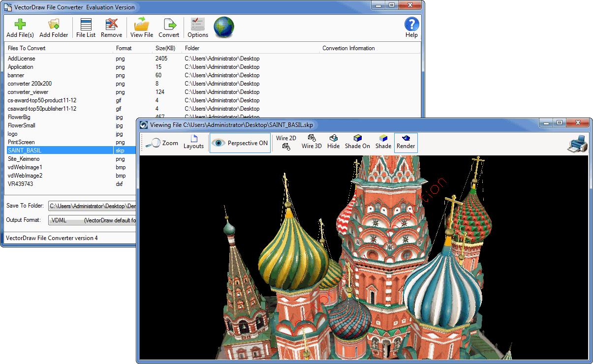Click the viewer window title icon
This screenshot has width=593, height=364.
pyautogui.click(x=144, y=125)
